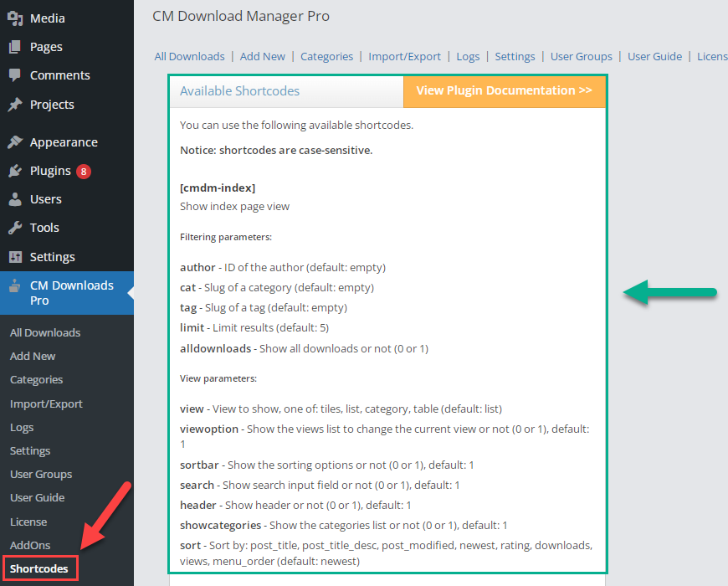The height and width of the screenshot is (586, 728).
Task: Click the sortbar parameter name
Action: tap(199, 465)
